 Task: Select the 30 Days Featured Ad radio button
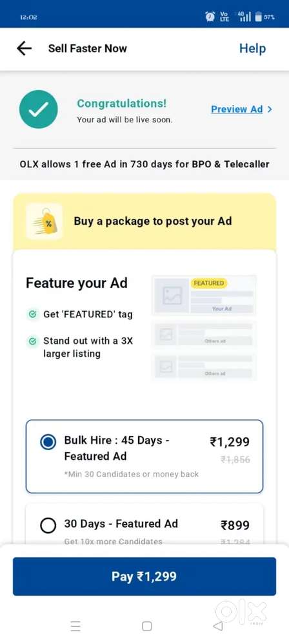(48, 526)
